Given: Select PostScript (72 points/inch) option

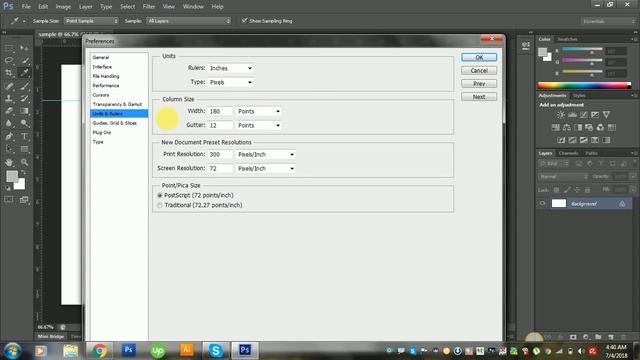Looking at the screenshot, I should 196,196.
